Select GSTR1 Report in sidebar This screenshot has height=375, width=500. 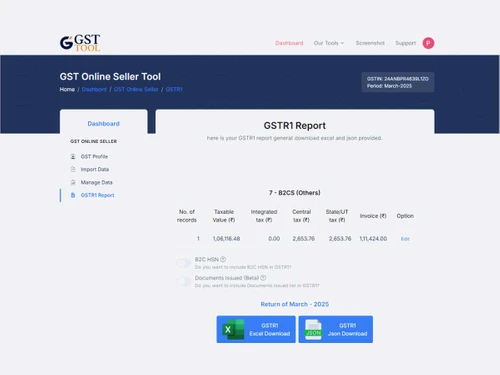(x=97, y=195)
